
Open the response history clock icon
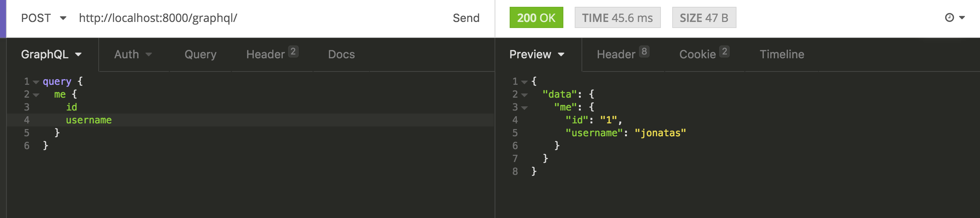tap(949, 17)
